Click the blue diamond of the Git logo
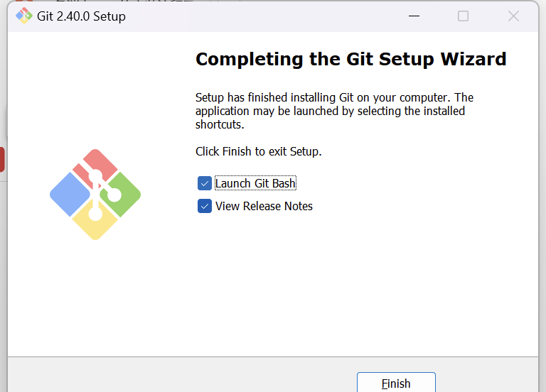Image resolution: width=546 pixels, height=392 pixels. (x=70, y=195)
